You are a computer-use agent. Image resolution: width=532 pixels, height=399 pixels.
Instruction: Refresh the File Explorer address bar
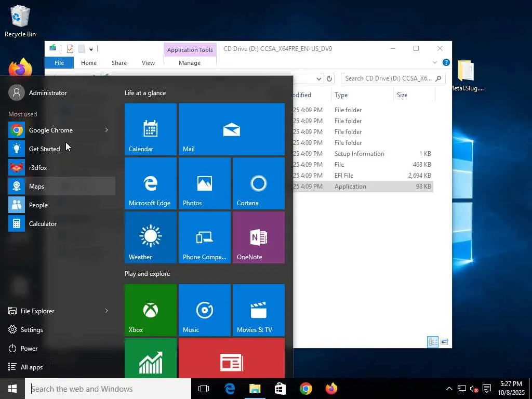pyautogui.click(x=329, y=79)
